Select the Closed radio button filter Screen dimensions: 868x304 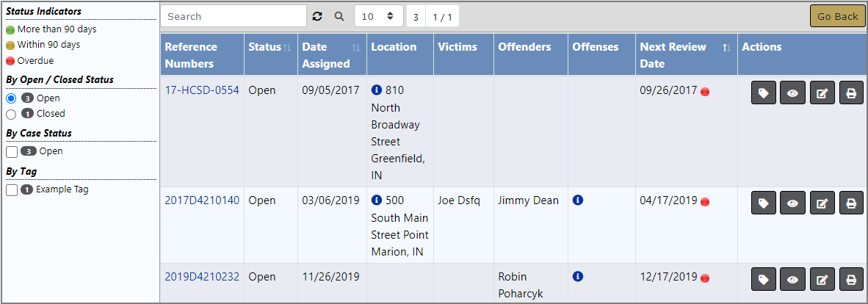pyautogui.click(x=11, y=114)
